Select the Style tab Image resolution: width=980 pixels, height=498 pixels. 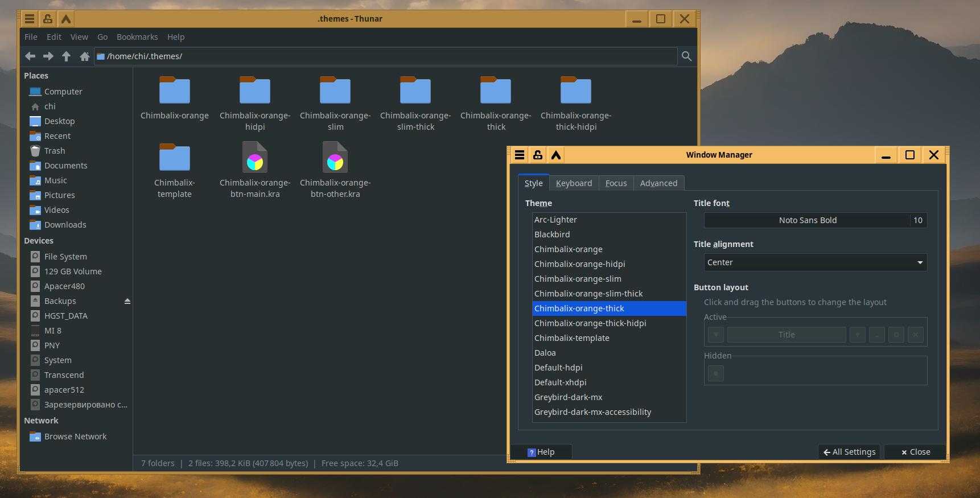[x=534, y=183]
